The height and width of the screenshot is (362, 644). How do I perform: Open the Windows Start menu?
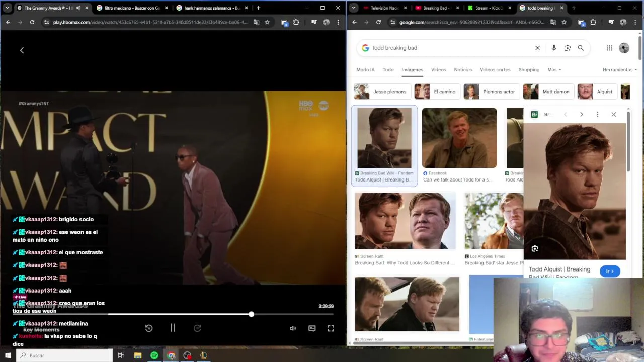click(8, 355)
